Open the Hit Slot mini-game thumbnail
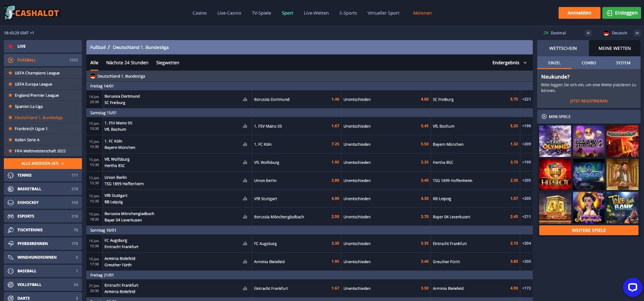Viewport: 644px width, 301px height. pyautogui.click(x=555, y=175)
